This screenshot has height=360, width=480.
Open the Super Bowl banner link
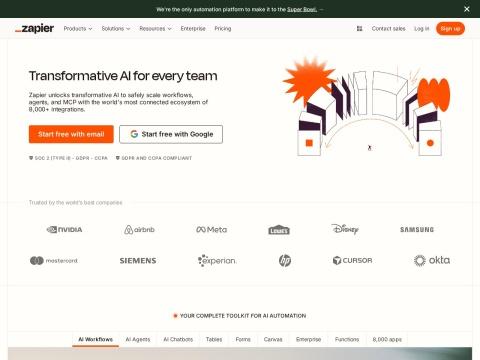tap(302, 9)
